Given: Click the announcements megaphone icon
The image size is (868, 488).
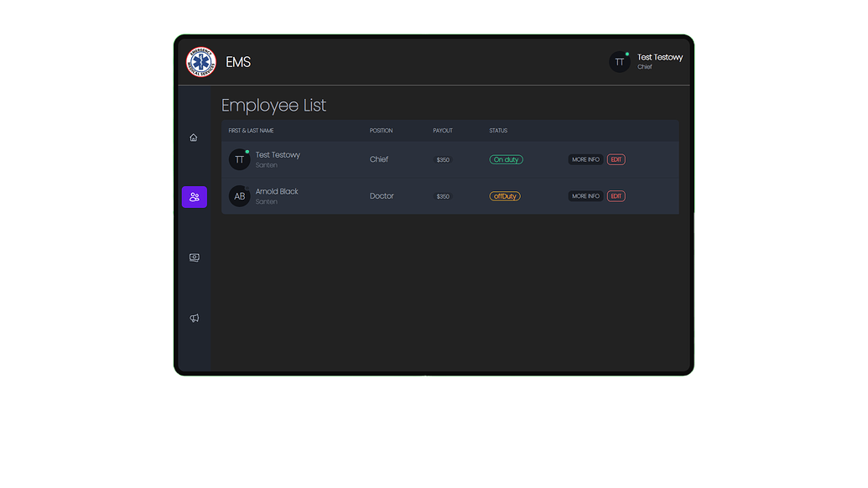Looking at the screenshot, I should coord(194,318).
